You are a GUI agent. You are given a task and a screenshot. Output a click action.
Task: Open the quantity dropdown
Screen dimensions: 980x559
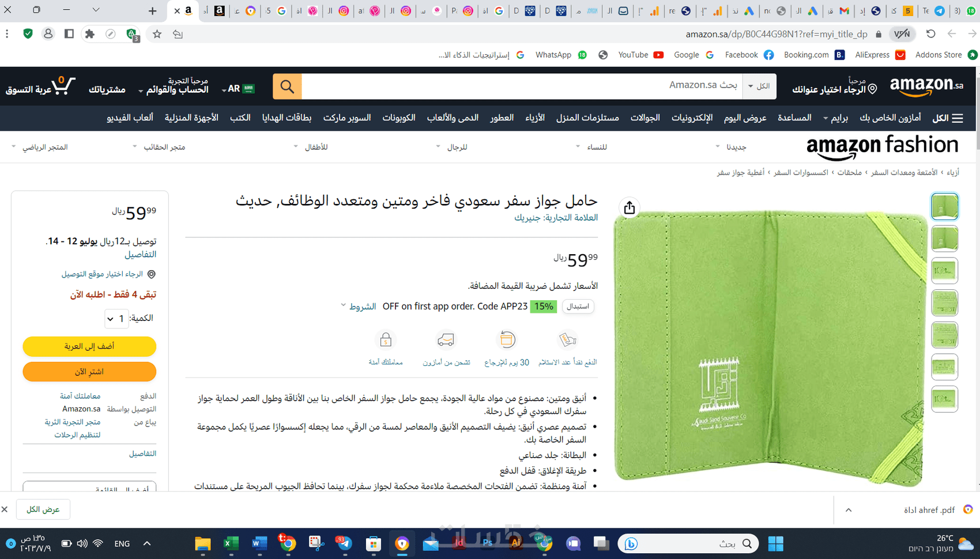[x=116, y=319]
